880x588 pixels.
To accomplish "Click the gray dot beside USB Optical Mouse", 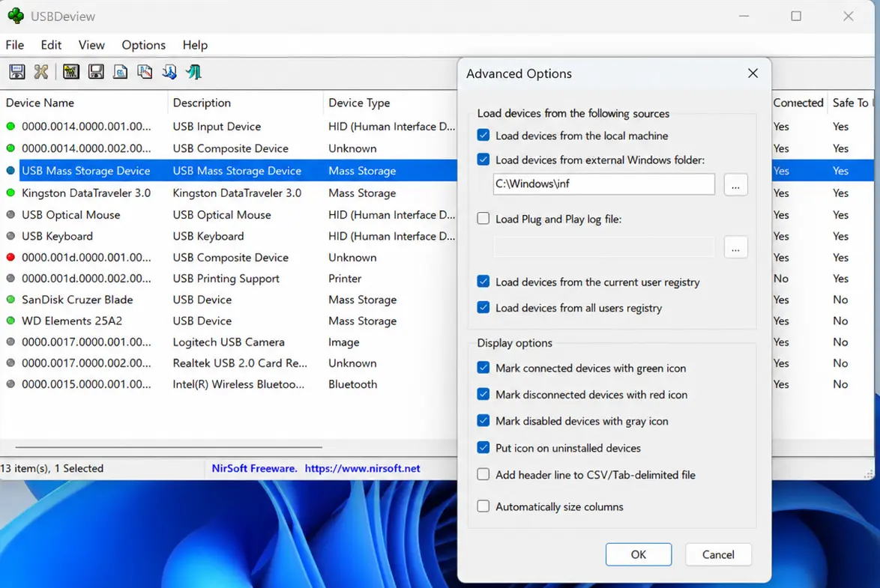I will (x=10, y=214).
